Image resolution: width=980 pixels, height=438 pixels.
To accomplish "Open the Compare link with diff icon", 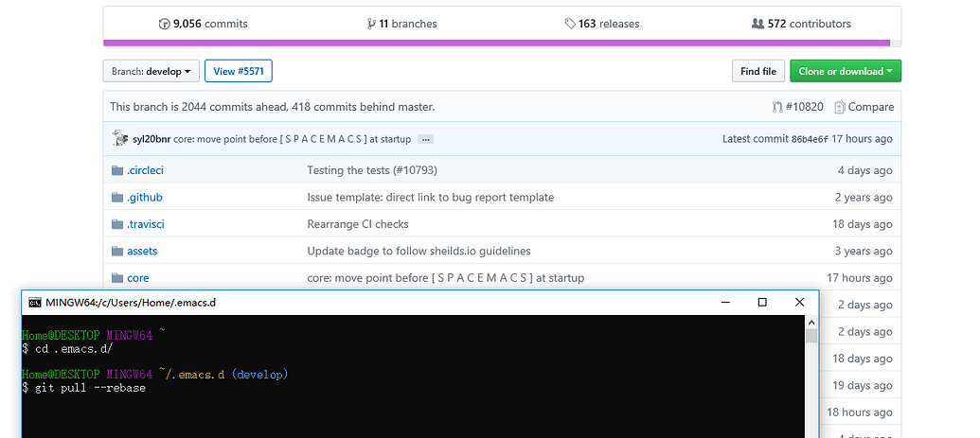I will (x=864, y=107).
